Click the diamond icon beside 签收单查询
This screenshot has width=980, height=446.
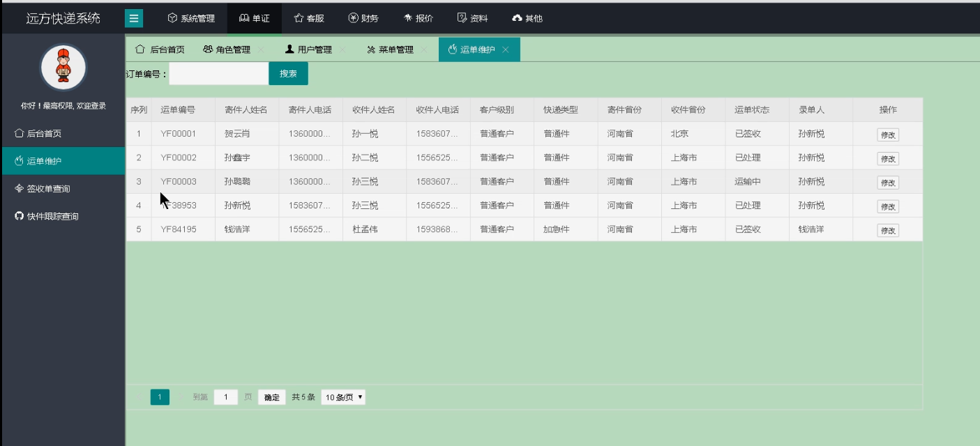19,189
